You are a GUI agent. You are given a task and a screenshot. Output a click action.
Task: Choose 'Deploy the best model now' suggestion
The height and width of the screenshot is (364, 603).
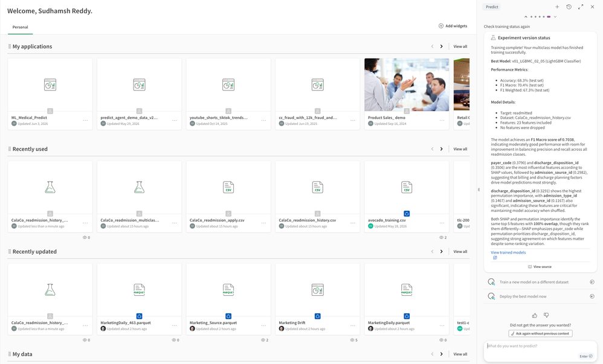click(540, 296)
